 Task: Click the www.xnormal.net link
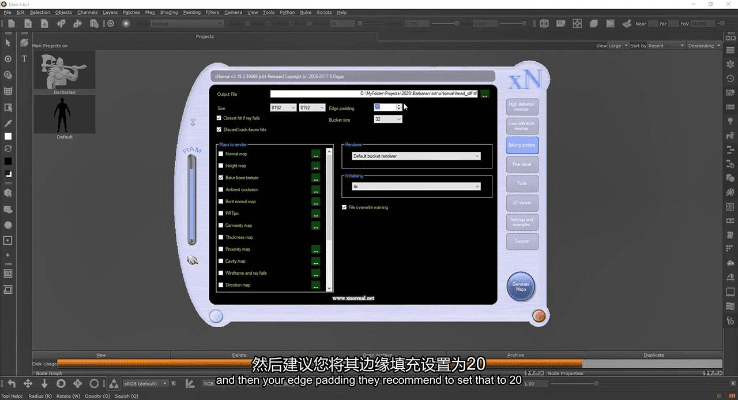pos(353,298)
